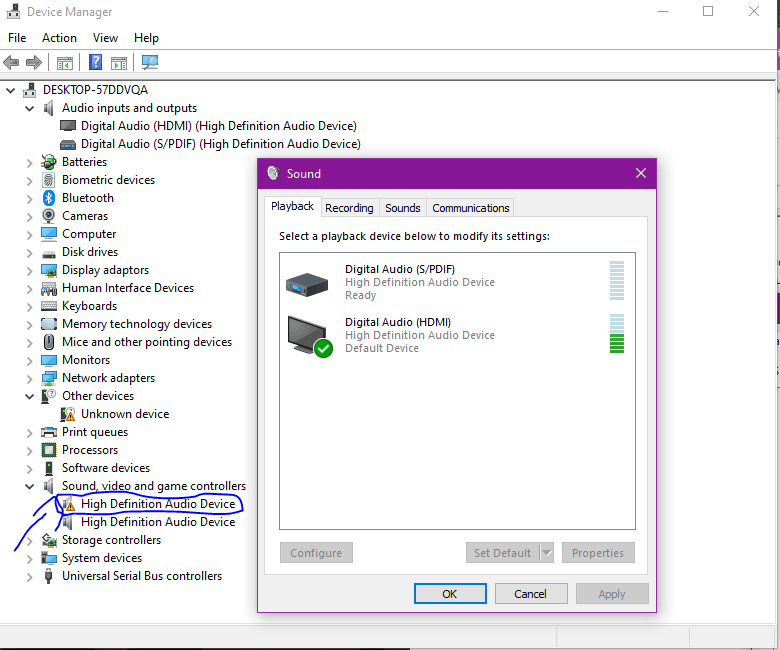Image resolution: width=780 pixels, height=650 pixels.
Task: Select second High Definition Audio Device without warning
Action: [158, 522]
